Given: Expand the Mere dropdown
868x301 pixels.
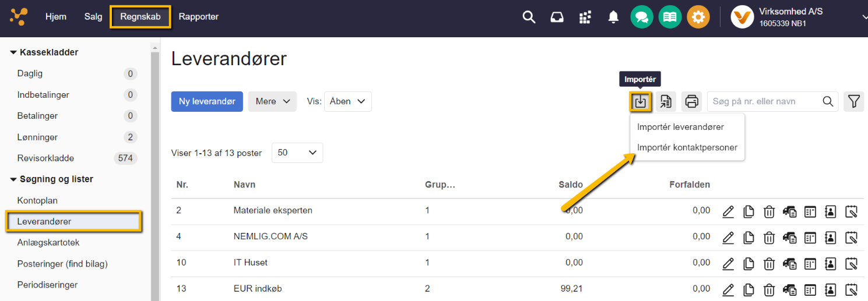Looking at the screenshot, I should point(272,101).
